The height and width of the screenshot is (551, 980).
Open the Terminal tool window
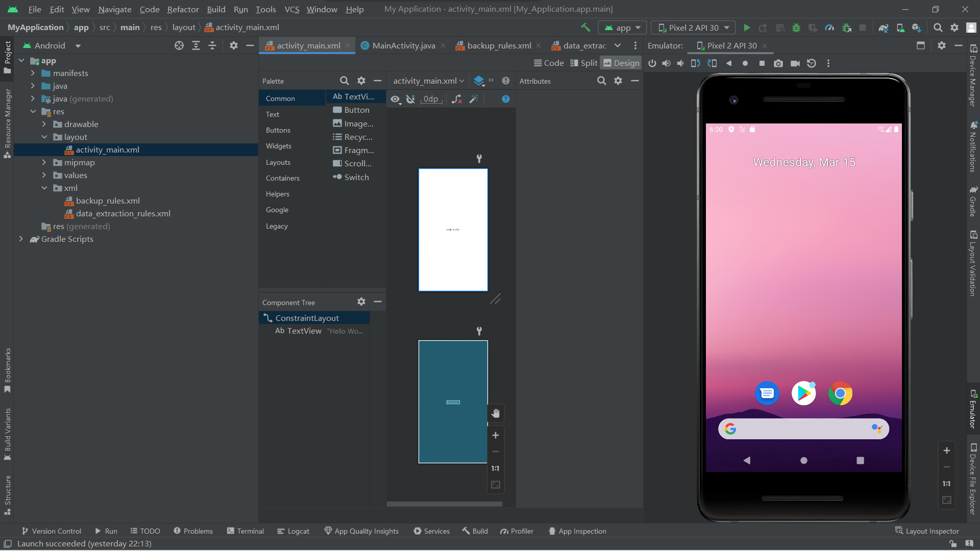click(x=245, y=531)
